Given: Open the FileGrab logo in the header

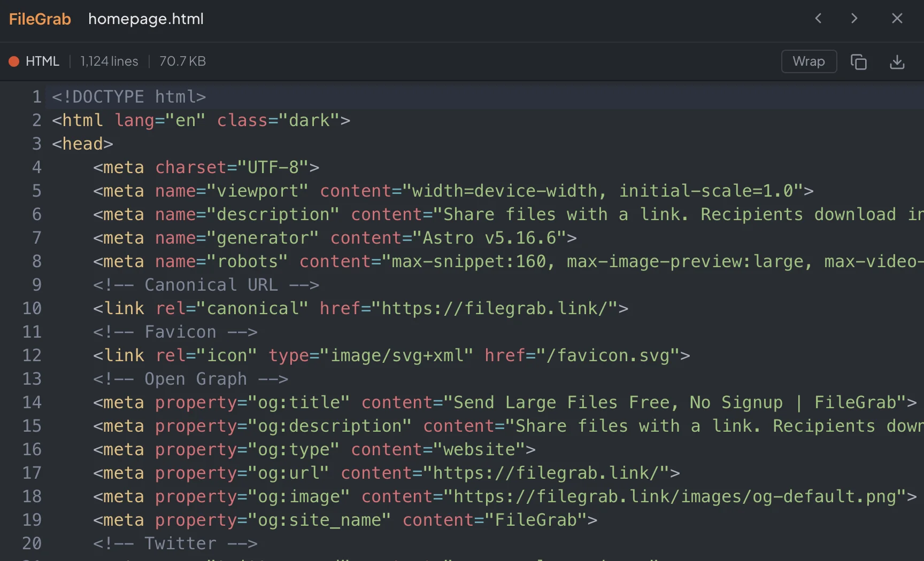Looking at the screenshot, I should [x=39, y=19].
